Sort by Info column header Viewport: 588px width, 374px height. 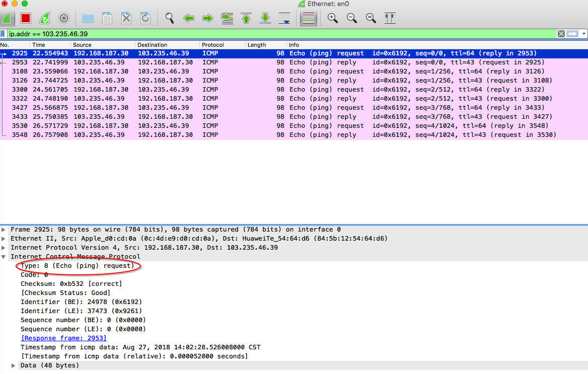click(437, 45)
